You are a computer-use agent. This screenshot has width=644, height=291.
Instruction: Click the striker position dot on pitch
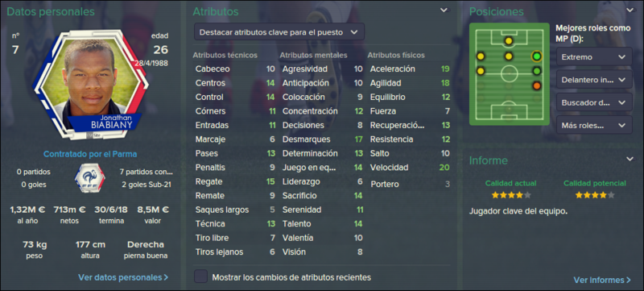[509, 40]
